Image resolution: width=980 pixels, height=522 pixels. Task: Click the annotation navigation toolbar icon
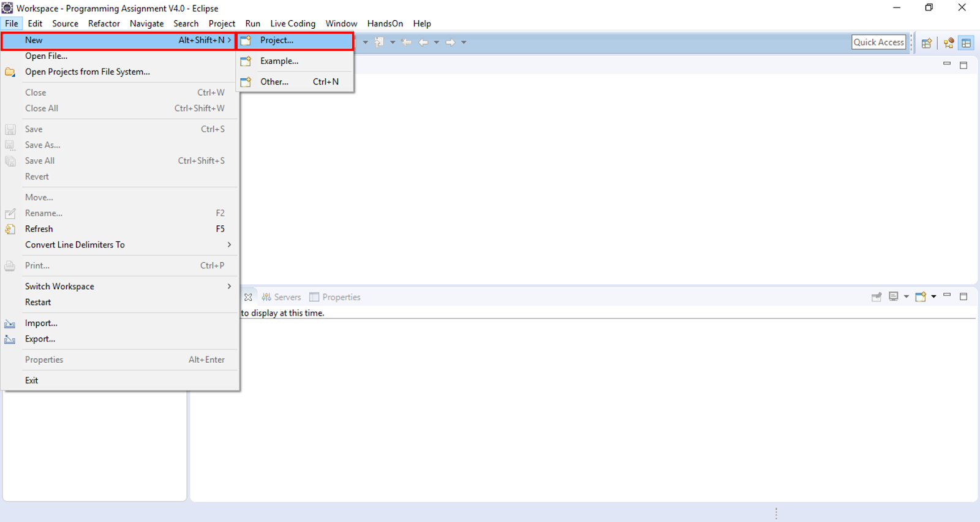click(x=379, y=42)
